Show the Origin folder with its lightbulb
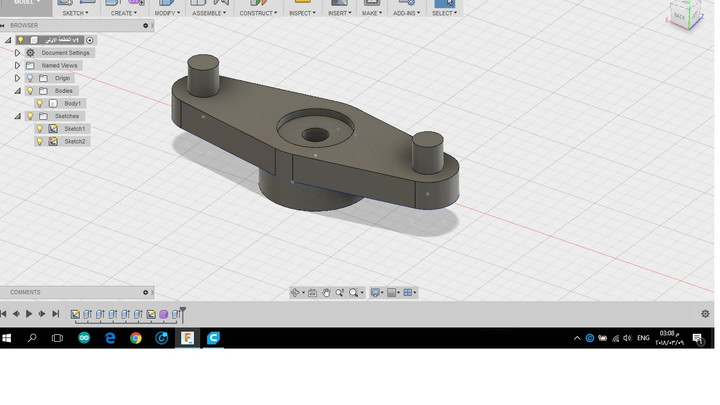This screenshot has height=405, width=720. [x=30, y=78]
